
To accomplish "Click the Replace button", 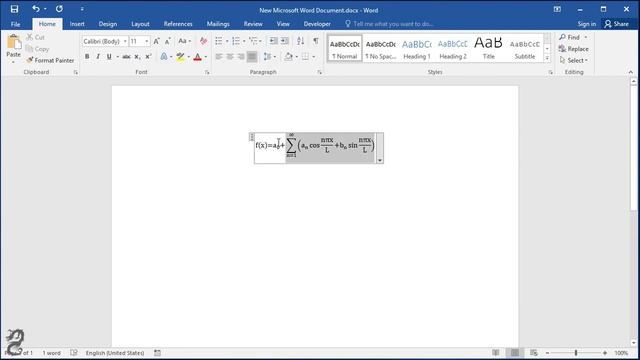I will pyautogui.click(x=574, y=49).
